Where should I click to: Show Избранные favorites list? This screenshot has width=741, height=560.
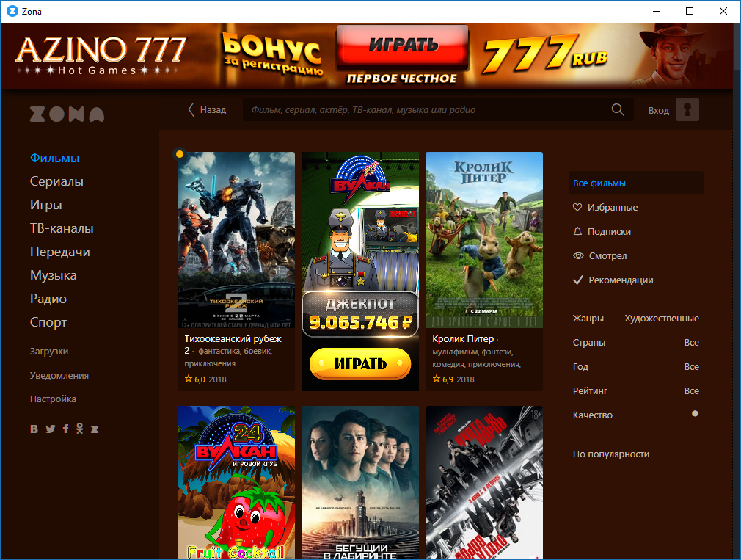point(613,207)
